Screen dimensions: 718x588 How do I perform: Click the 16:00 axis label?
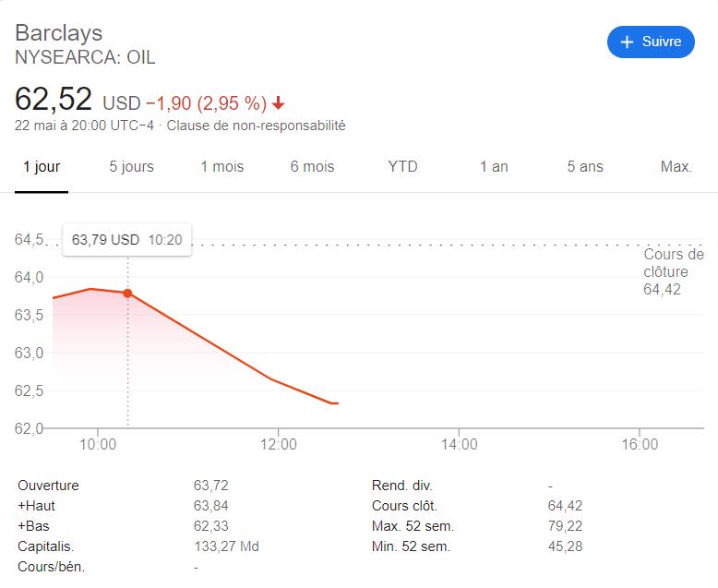[640, 444]
